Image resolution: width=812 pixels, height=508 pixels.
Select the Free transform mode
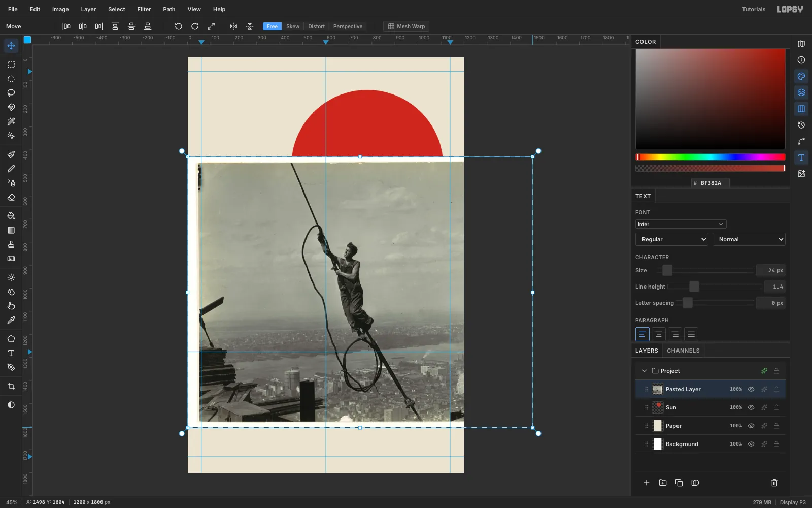pyautogui.click(x=272, y=26)
